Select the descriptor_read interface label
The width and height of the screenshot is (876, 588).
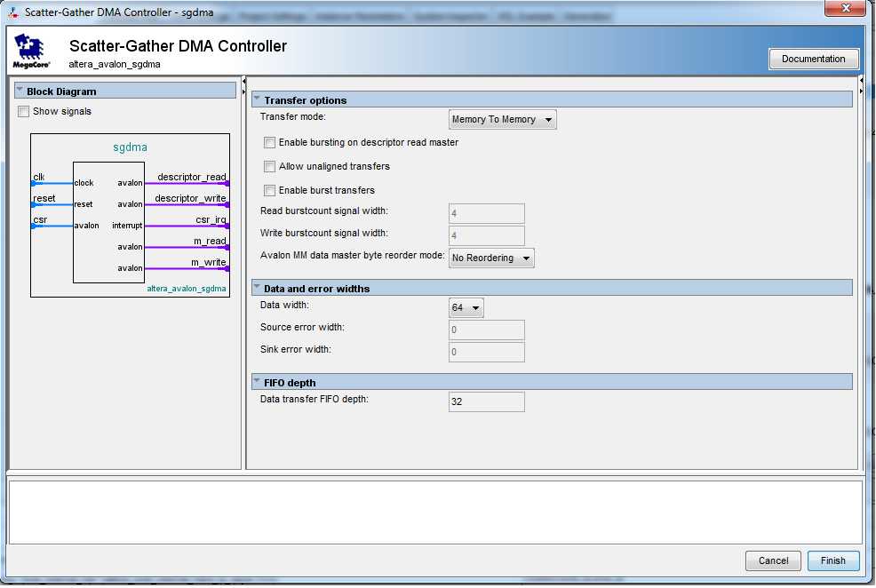point(192,177)
